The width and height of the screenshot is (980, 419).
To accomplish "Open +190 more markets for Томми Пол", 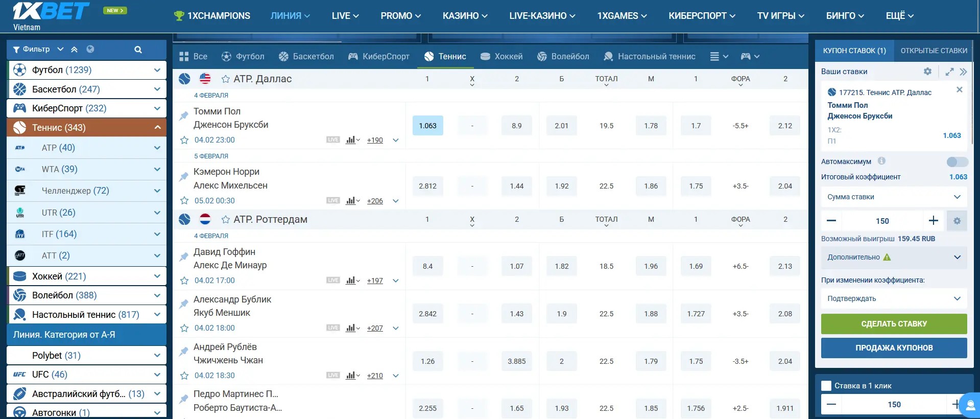I will click(x=375, y=140).
